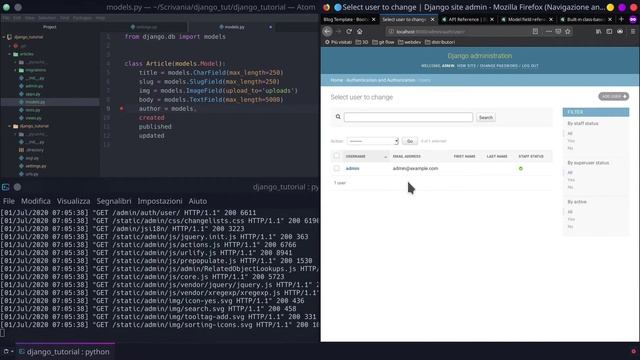Reload the Django admin page
Screen dimensions: 640x360
pos(349,31)
